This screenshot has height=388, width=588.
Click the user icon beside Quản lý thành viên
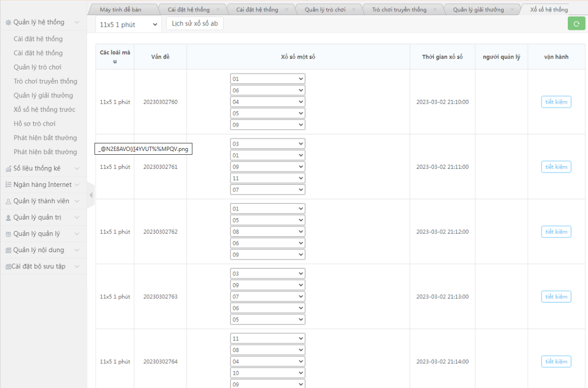(x=8, y=202)
